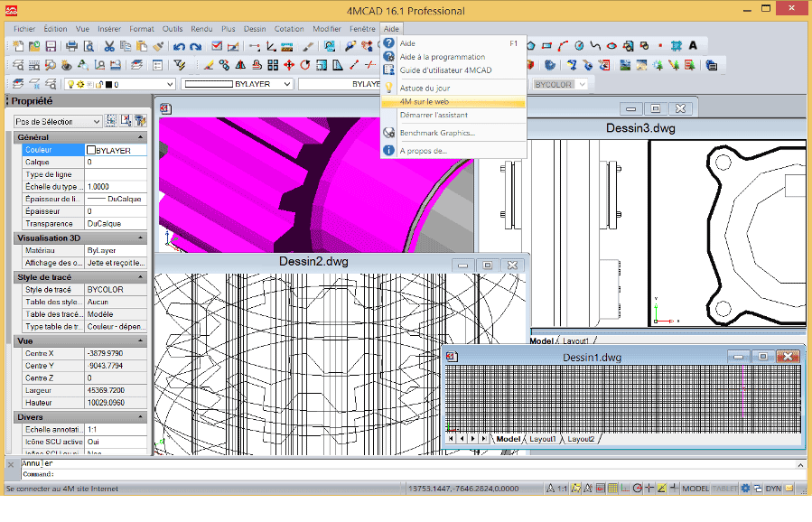Select the Rectangle draw tool icon

coord(546,45)
